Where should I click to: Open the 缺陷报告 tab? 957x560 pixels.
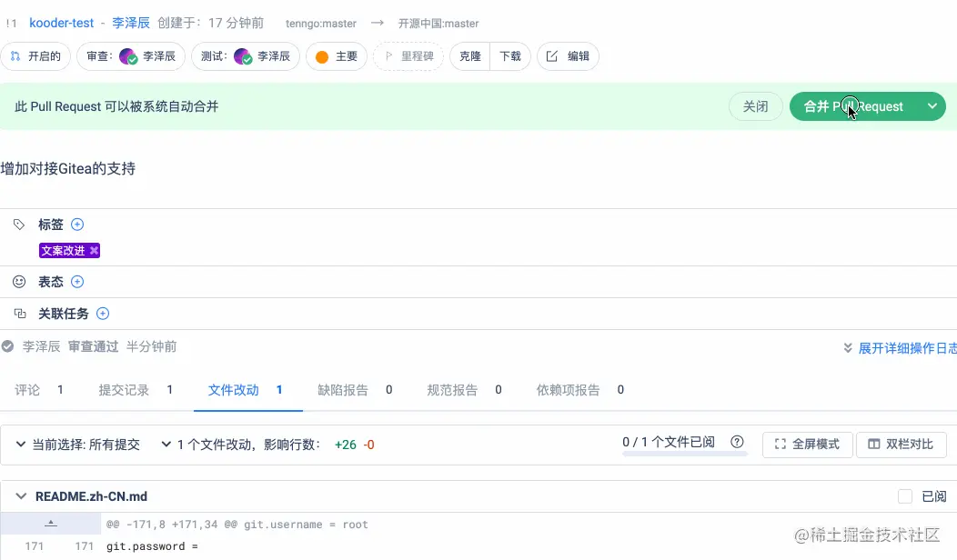pyautogui.click(x=355, y=390)
